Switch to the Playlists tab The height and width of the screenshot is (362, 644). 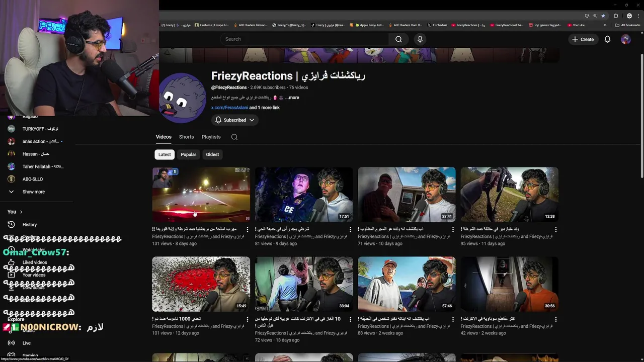click(211, 137)
